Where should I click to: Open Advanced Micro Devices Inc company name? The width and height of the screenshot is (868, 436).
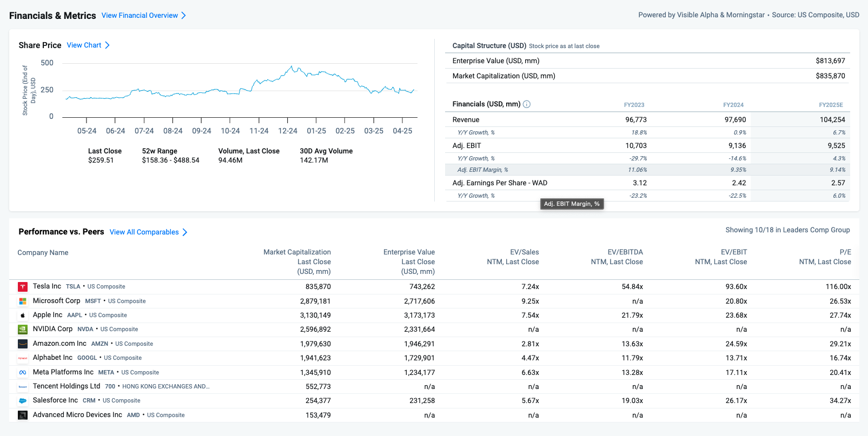pyautogui.click(x=77, y=415)
